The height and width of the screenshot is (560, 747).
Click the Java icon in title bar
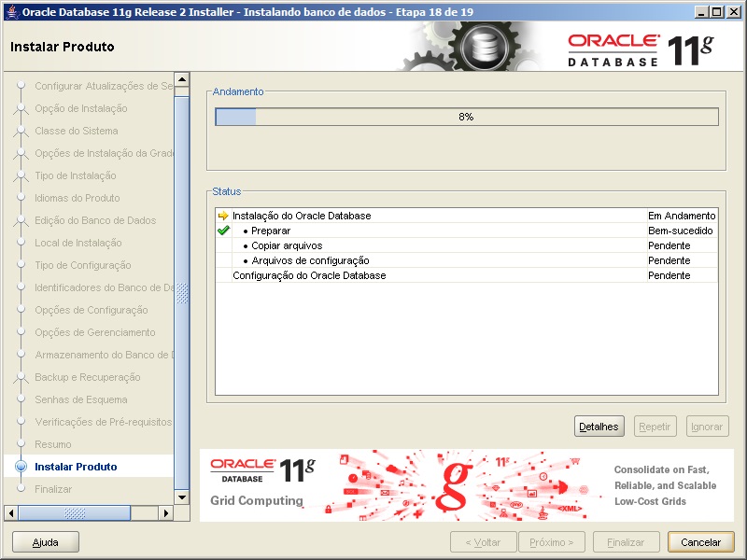[13, 11]
